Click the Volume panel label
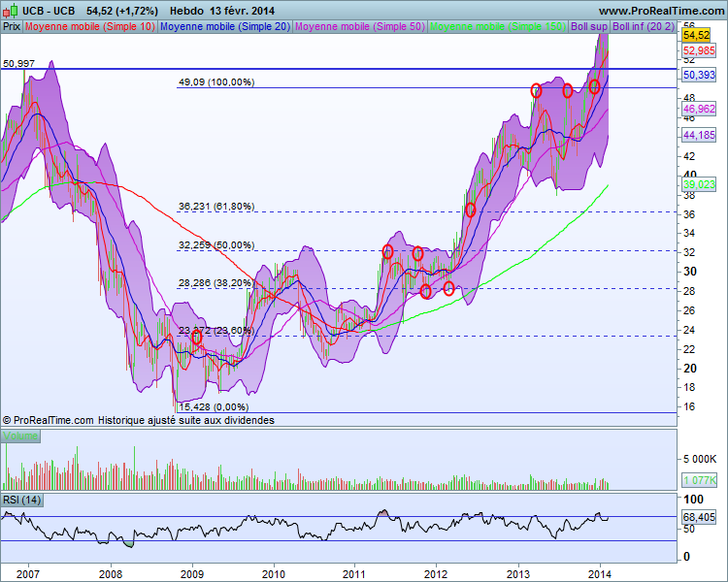Image resolution: width=728 pixels, height=582 pixels. (20, 436)
